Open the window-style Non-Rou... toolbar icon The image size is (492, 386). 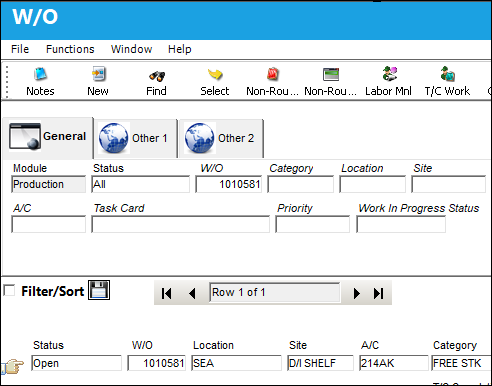[x=331, y=74]
